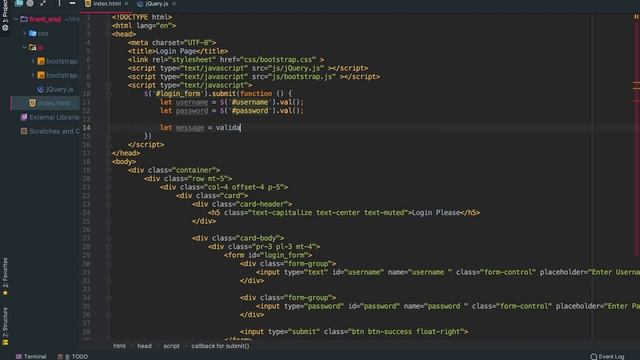Click the error stripe marker on the scrollbar
The image size is (640, 360).
point(636,83)
